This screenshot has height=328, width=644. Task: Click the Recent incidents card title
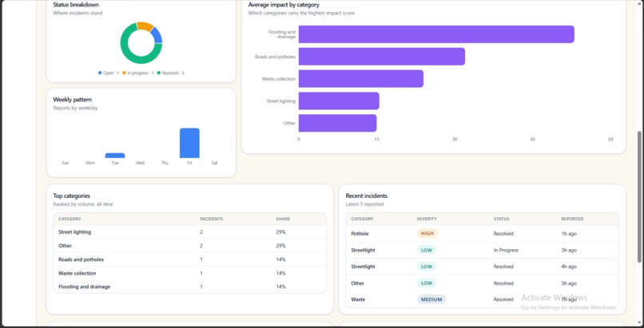click(367, 196)
